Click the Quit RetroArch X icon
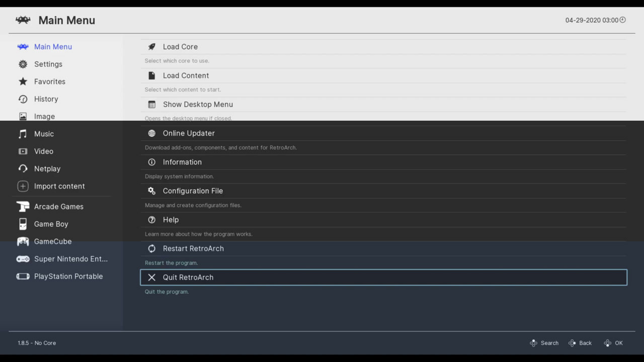Screen dimensions: 644x362 (x=152, y=278)
